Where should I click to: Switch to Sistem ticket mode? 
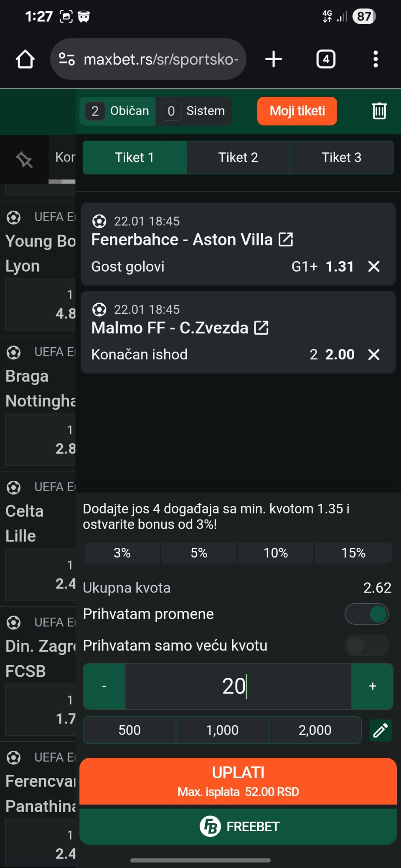click(x=194, y=111)
